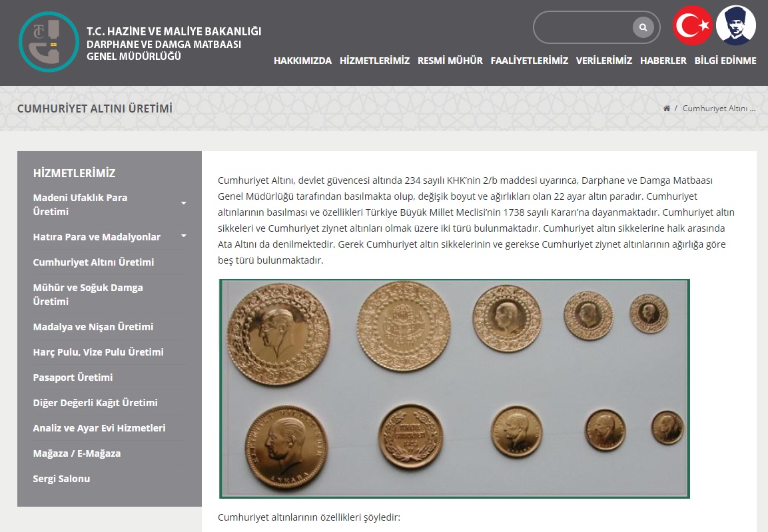Click inside the search input field
Viewport: 768px width, 532px height.
[x=583, y=27]
